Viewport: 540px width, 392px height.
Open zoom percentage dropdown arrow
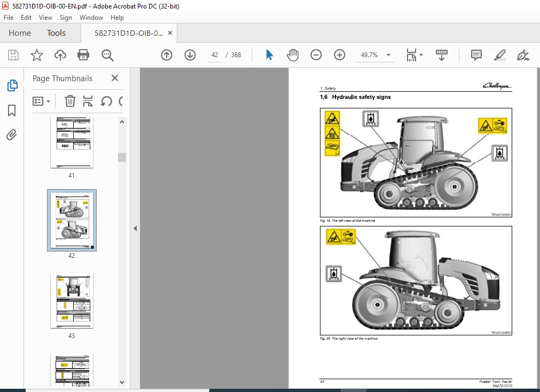click(388, 55)
